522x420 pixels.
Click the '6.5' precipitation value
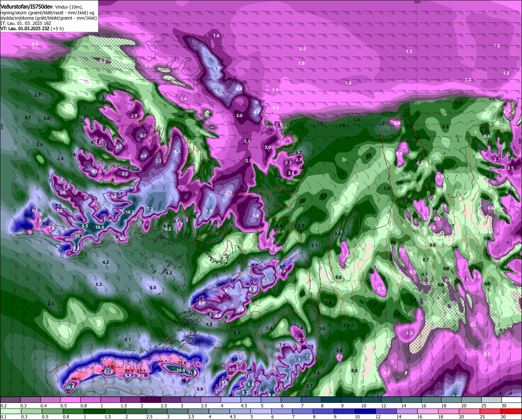point(209,211)
